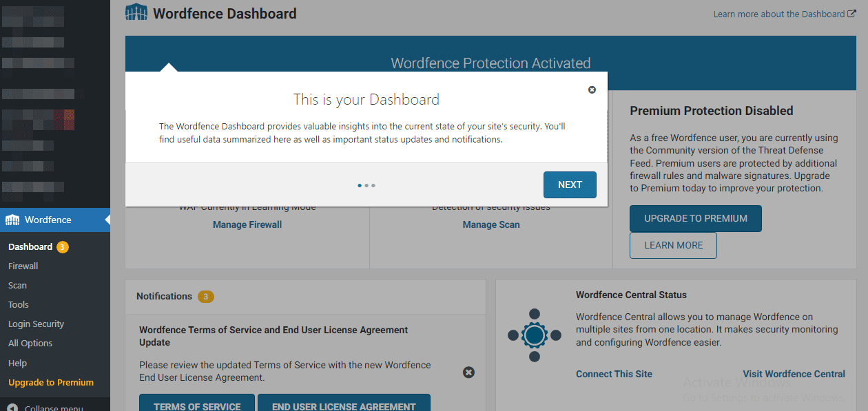Open All Options in the sidebar
The image size is (868, 411).
coord(30,343)
